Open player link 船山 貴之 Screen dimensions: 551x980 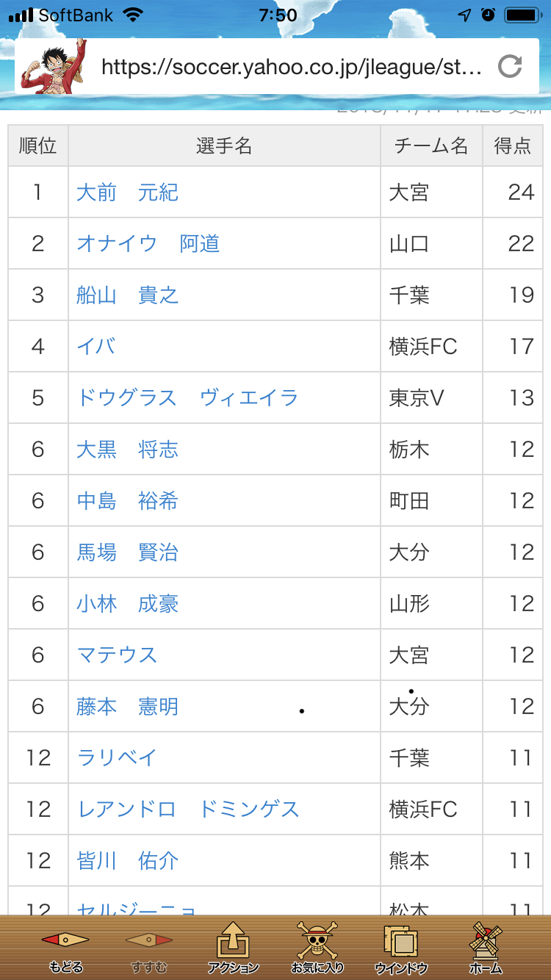pos(127,295)
